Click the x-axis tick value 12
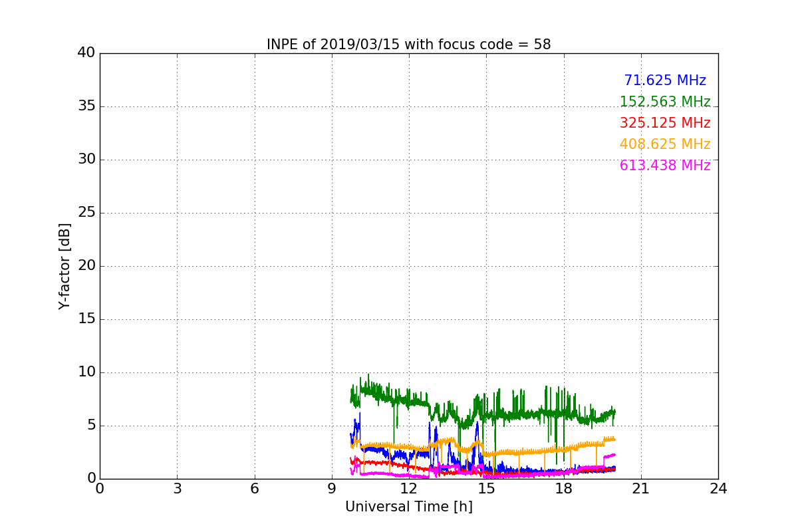Viewport: 798px width, 532px height. pyautogui.click(x=409, y=488)
